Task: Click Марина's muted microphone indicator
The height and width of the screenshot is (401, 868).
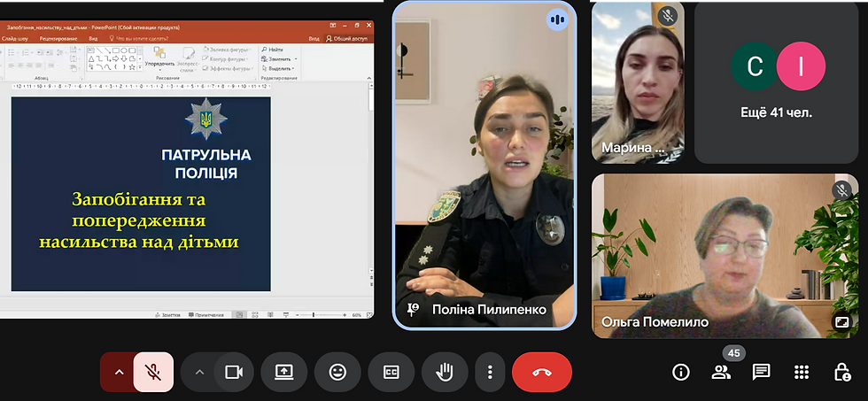Action: 668,15
